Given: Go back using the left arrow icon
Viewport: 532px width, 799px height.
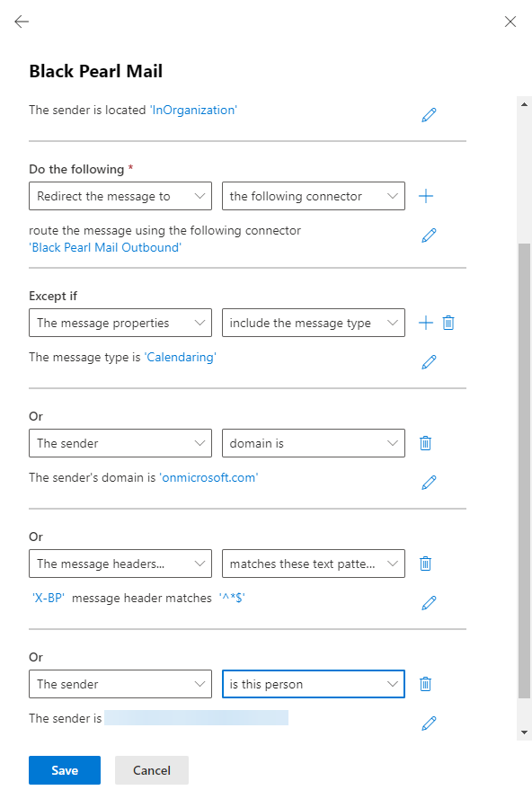Looking at the screenshot, I should (22, 22).
